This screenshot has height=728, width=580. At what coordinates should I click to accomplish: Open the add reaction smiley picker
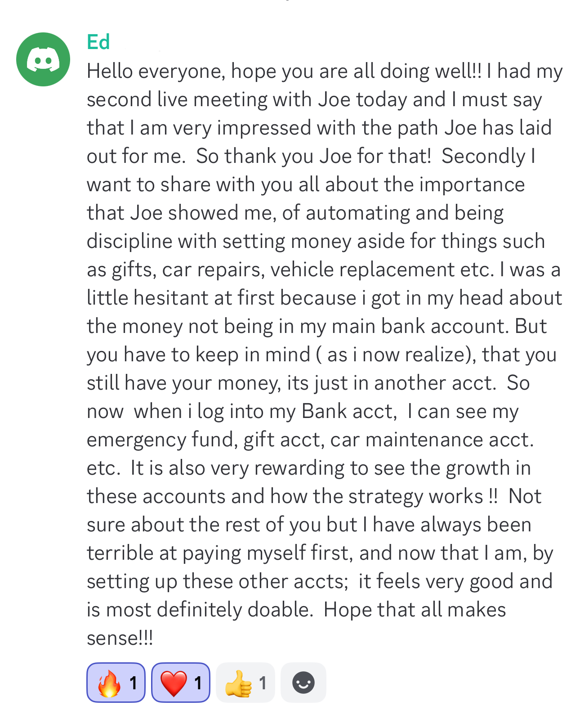pyautogui.click(x=303, y=683)
